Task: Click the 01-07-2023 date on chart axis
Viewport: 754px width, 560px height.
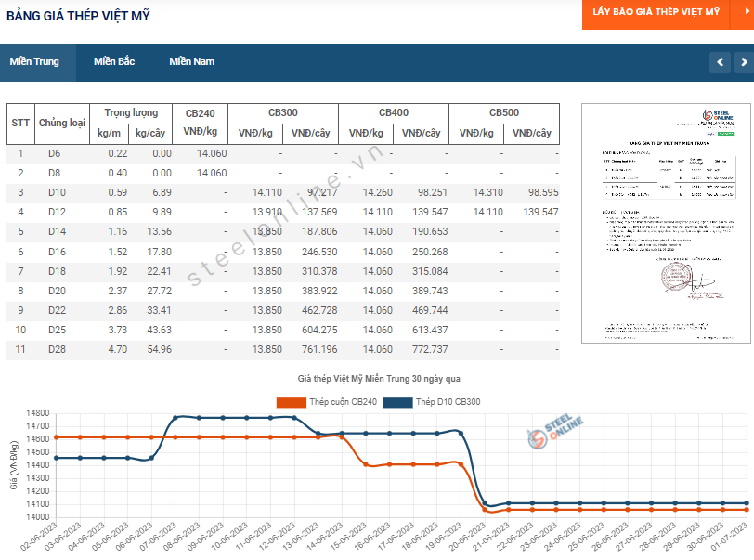Action: point(729,536)
